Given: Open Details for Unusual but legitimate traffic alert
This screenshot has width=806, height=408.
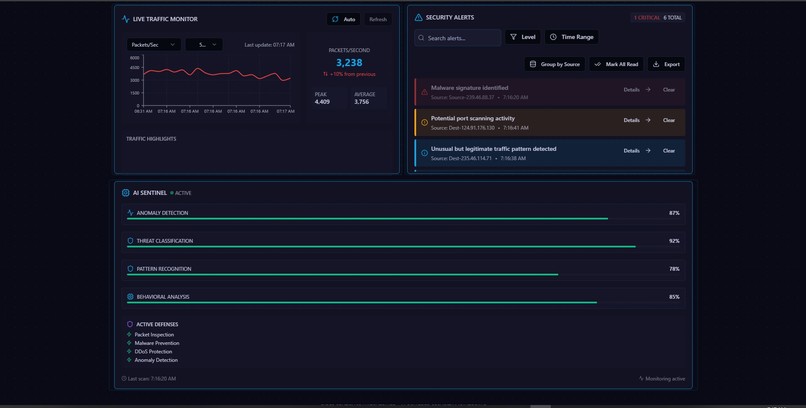Looking at the screenshot, I should pos(637,151).
